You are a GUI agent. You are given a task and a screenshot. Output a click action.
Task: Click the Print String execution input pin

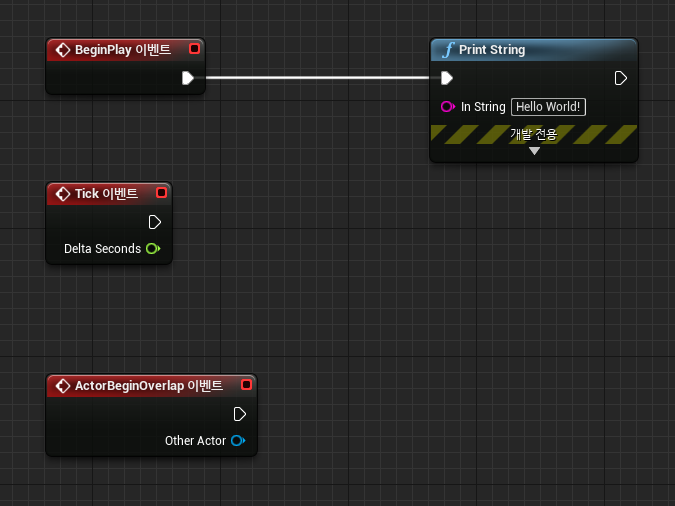(x=447, y=78)
